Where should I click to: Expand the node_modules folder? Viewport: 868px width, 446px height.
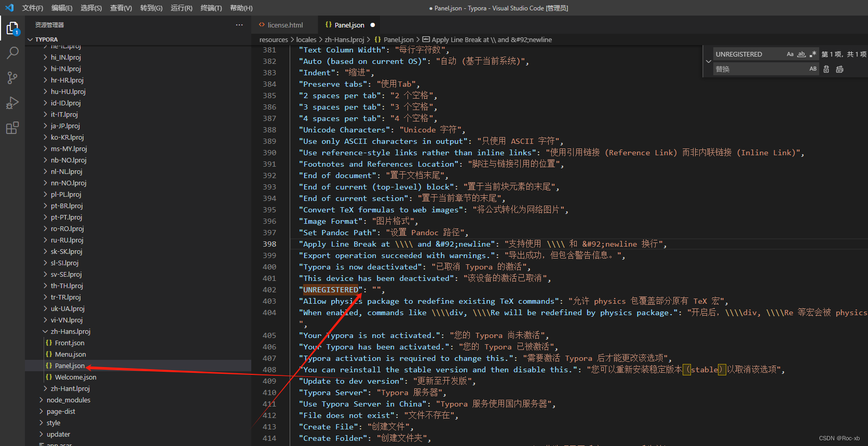tap(41, 400)
